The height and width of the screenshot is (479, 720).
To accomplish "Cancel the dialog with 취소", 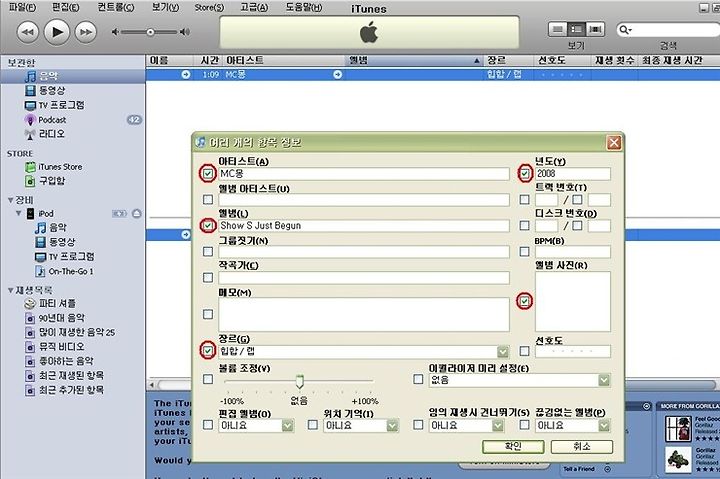I will coord(582,446).
